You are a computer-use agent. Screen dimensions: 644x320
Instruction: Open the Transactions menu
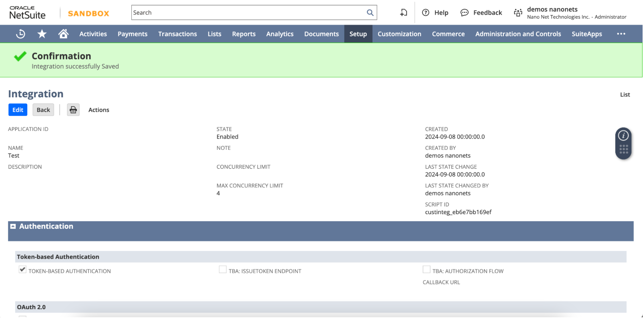point(178,34)
